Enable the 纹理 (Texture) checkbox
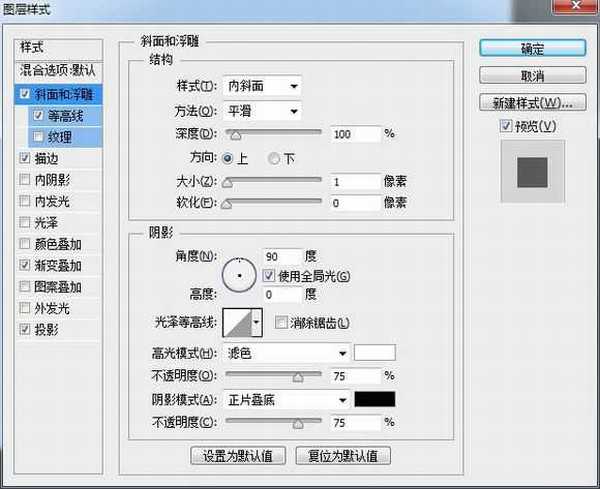The height and width of the screenshot is (489, 600). (x=38, y=135)
